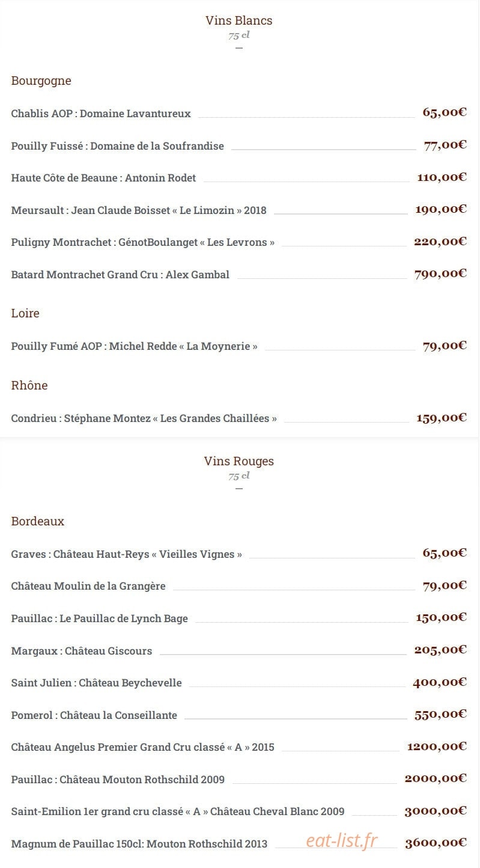
Task: Click Margaux Château Giscours entry
Action: 82,651
